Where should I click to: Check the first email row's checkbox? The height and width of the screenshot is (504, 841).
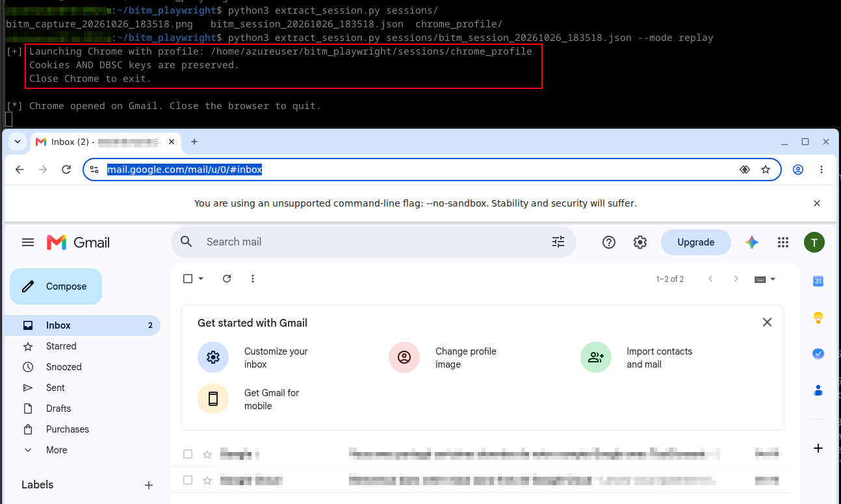click(188, 454)
